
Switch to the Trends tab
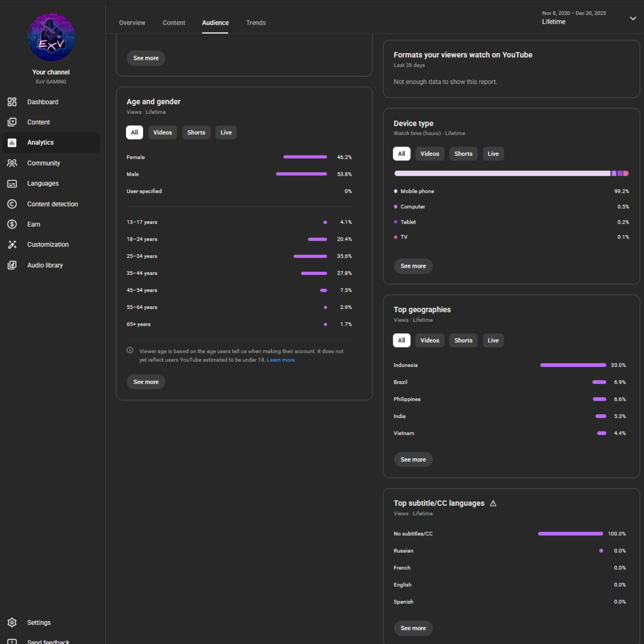pyautogui.click(x=256, y=23)
